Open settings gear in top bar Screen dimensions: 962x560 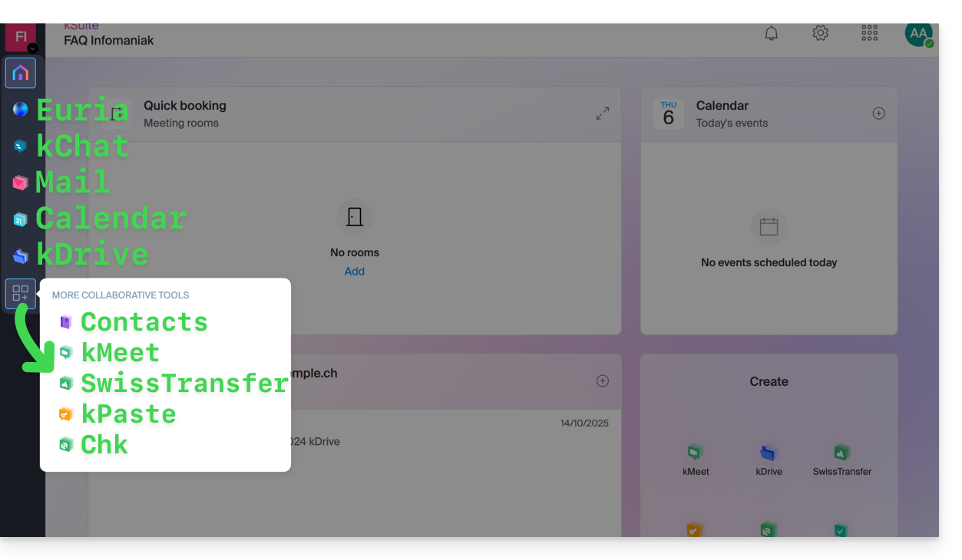pos(821,33)
